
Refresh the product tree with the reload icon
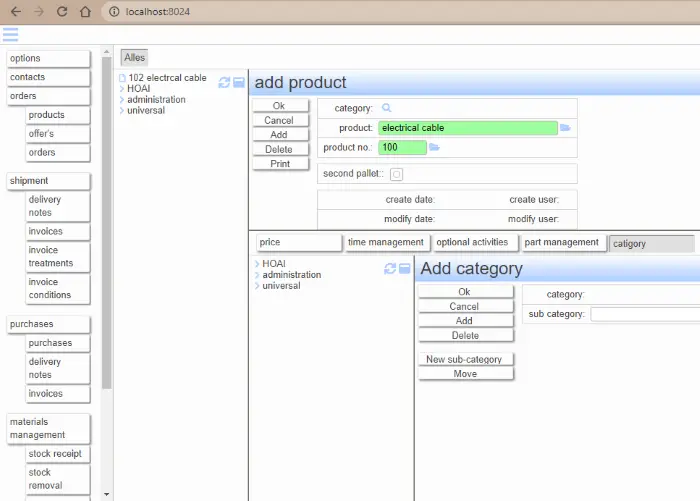click(x=224, y=83)
